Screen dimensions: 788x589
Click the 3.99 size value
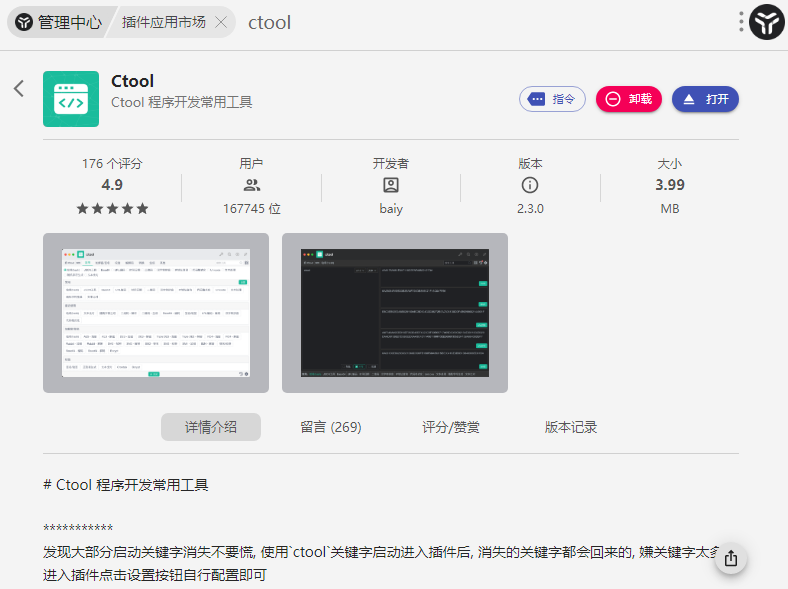pos(670,185)
